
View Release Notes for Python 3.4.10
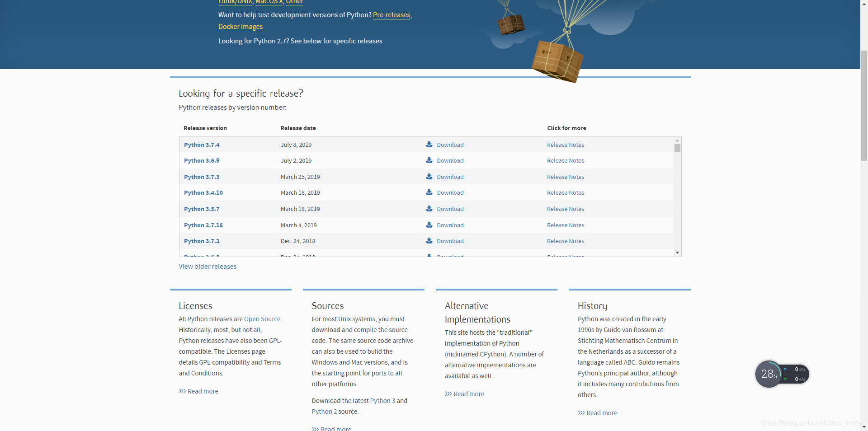tap(566, 193)
